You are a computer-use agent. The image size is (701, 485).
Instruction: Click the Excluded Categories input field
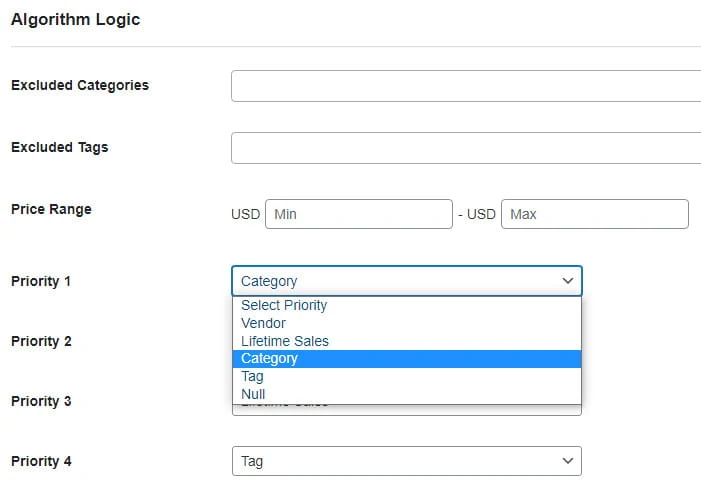click(x=465, y=86)
